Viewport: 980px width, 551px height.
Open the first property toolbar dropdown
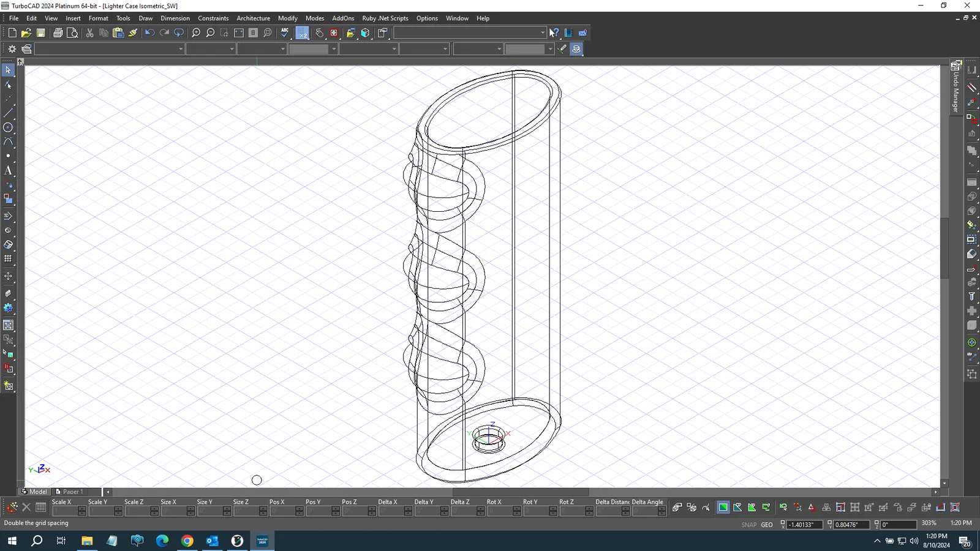click(x=181, y=49)
